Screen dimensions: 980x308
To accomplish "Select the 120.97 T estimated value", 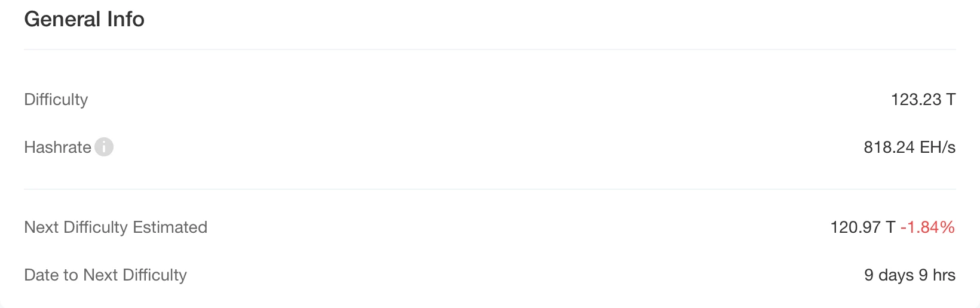I will (863, 227).
